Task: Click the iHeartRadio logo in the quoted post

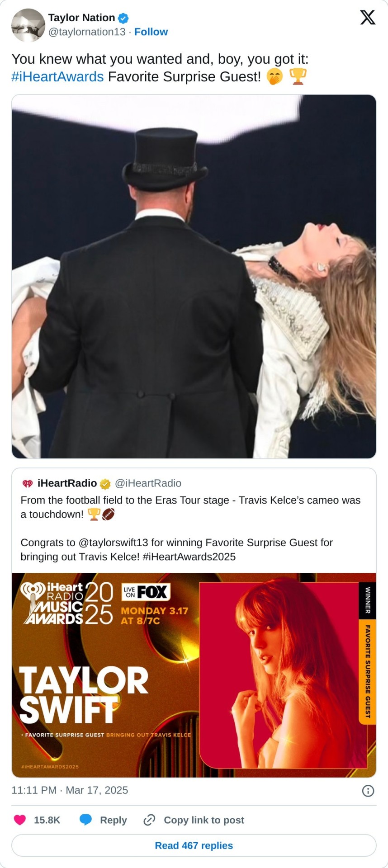Action: point(28,484)
